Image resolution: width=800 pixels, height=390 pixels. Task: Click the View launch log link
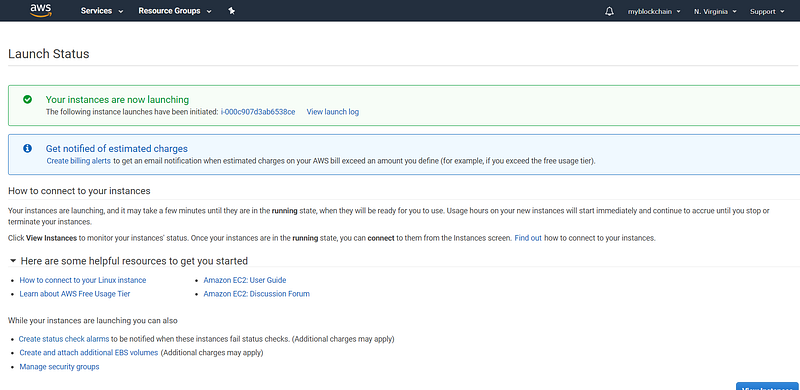click(333, 112)
